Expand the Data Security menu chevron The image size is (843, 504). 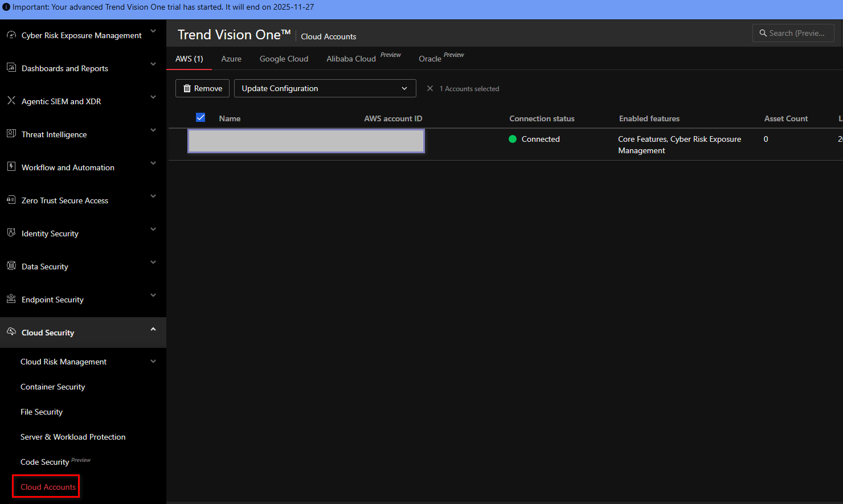(x=153, y=263)
